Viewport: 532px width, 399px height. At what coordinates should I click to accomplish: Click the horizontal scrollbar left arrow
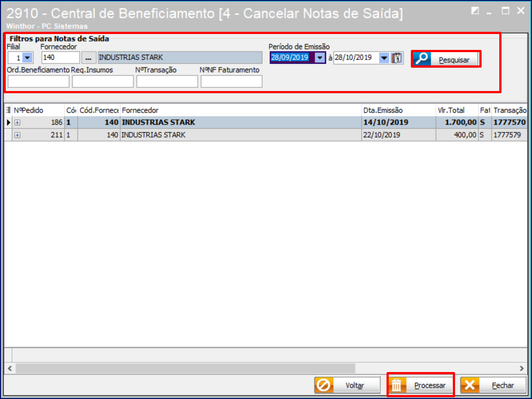(9, 368)
